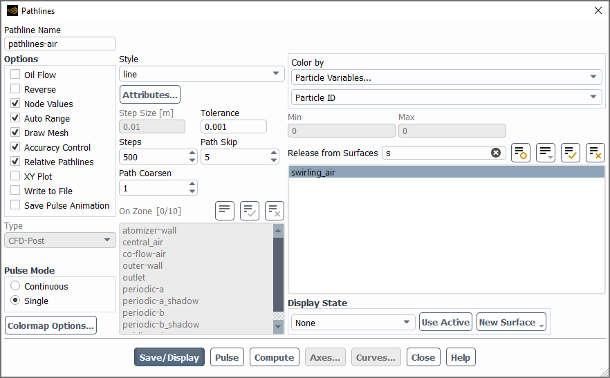Viewport: 610px width, 378px height.
Task: Clear the Release from Surfaces search text
Action: (x=496, y=153)
